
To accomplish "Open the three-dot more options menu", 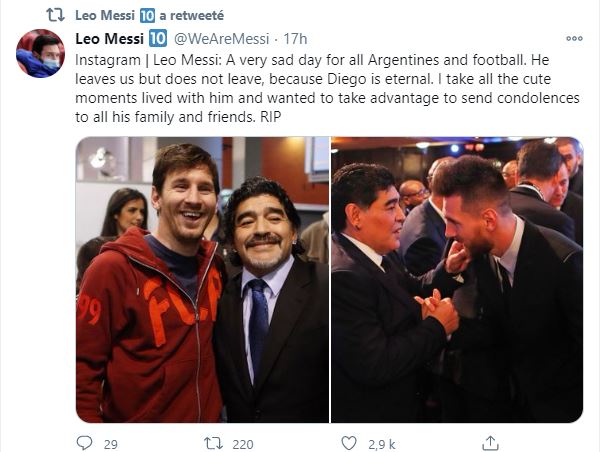I will point(574,39).
